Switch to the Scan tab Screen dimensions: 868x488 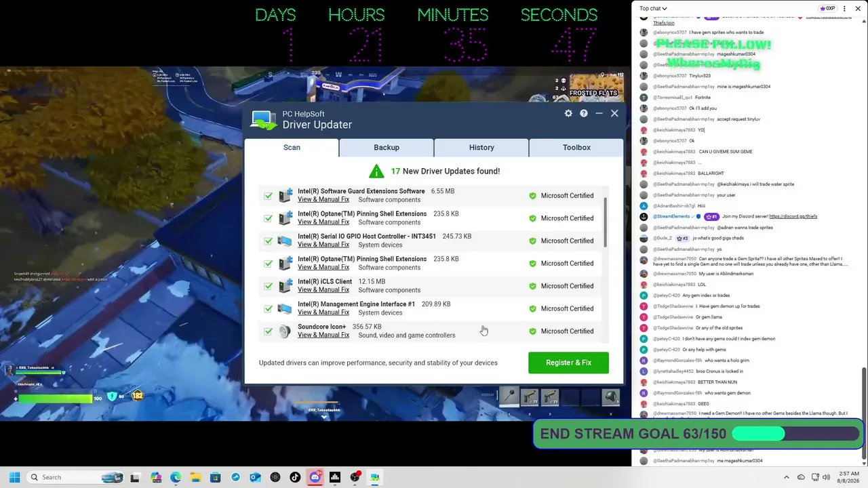coord(292,147)
